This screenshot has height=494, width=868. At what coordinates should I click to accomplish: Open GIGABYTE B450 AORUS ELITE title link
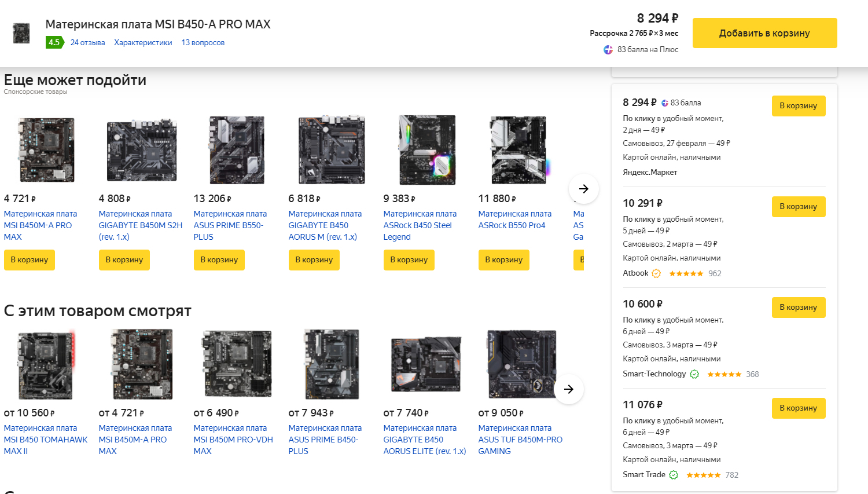425,440
